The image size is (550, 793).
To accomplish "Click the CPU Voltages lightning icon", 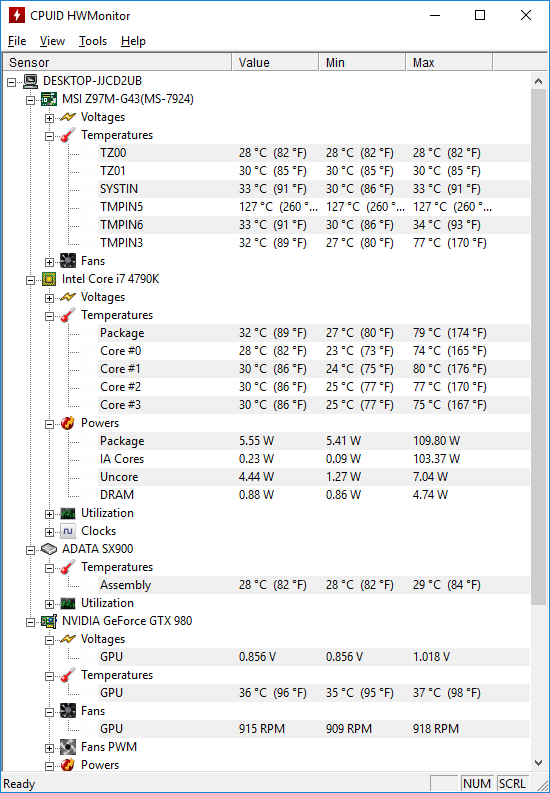I will [68, 297].
